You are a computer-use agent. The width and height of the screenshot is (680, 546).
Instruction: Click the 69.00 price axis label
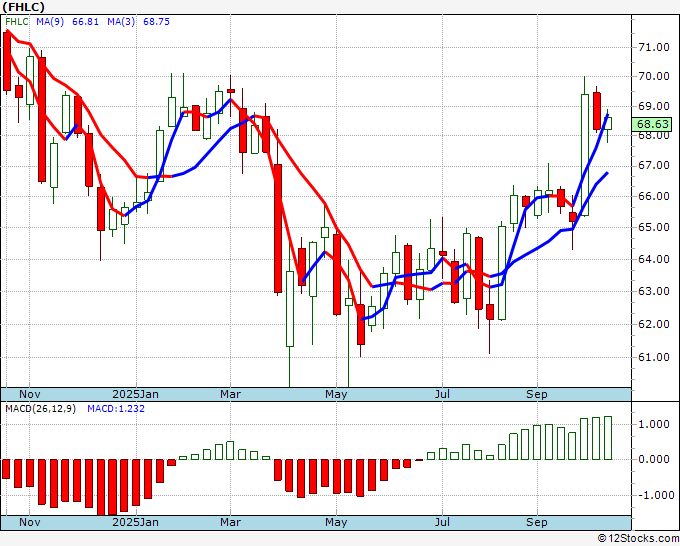tap(654, 106)
